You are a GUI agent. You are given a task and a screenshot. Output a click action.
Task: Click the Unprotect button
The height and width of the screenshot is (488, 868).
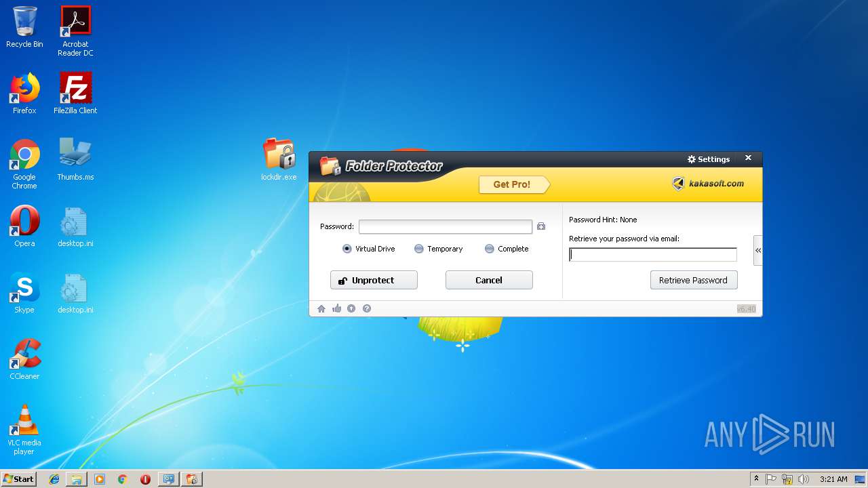(374, 280)
